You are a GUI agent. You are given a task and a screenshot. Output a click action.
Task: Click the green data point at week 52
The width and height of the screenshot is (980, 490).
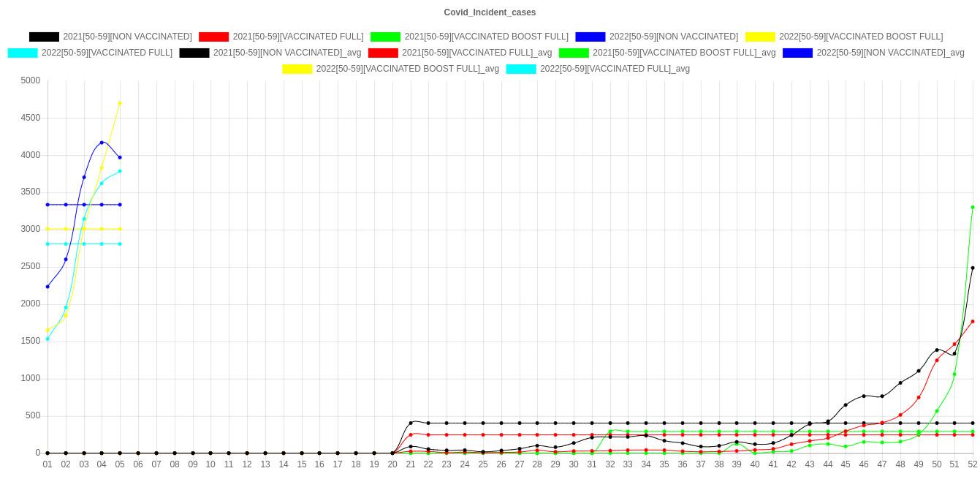coord(972,208)
